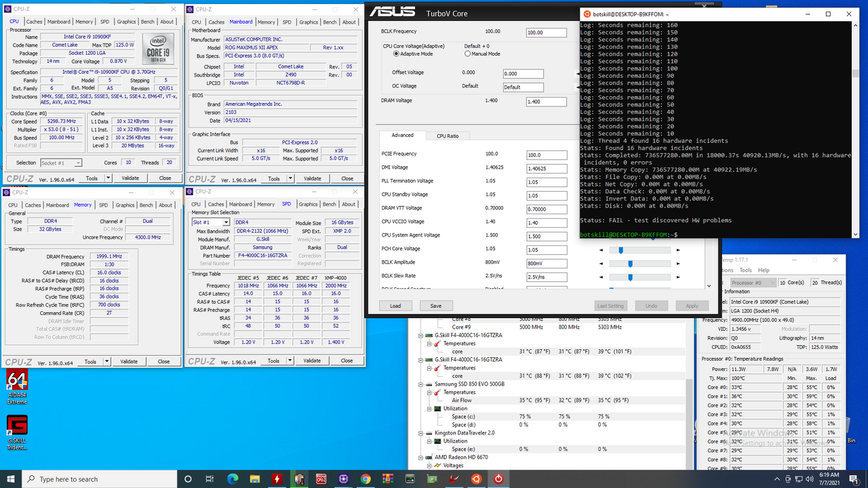Viewport: 868px width, 488px height.
Task: Collapse AMD Radeon HD 6670 node
Action: (420, 457)
